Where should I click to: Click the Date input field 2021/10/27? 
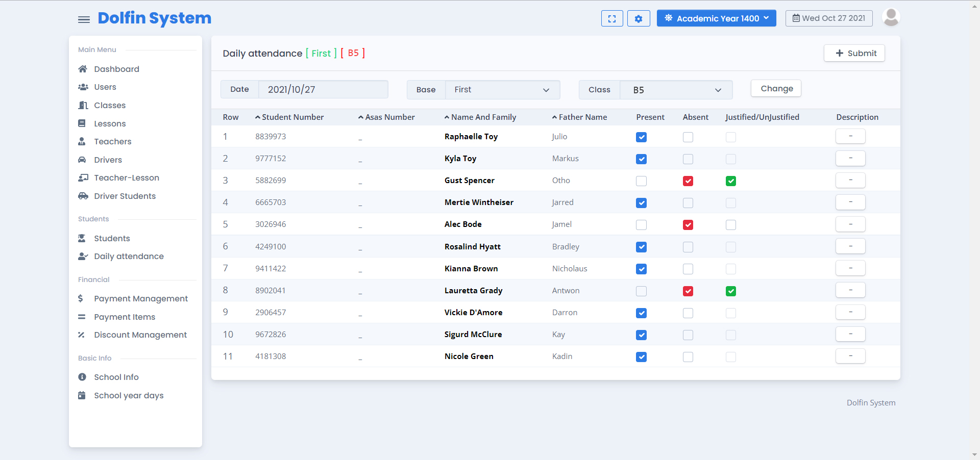[323, 89]
